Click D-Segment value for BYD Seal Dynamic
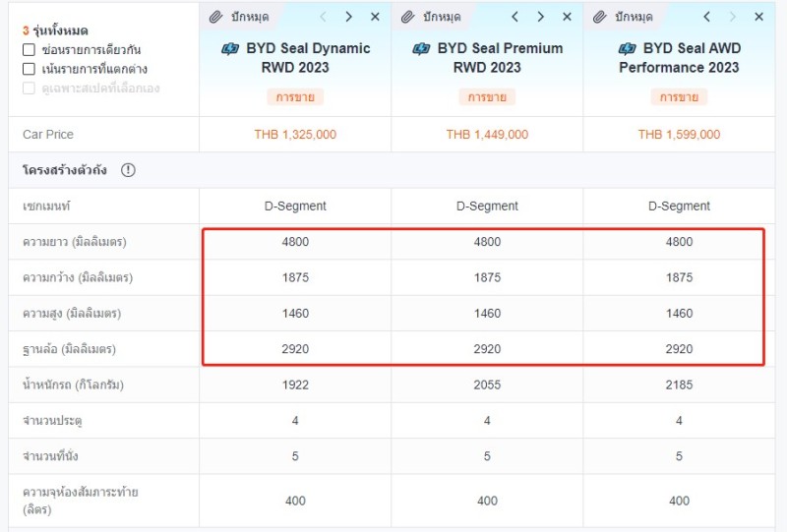Screen dimensions: 787x532 [x=295, y=206]
